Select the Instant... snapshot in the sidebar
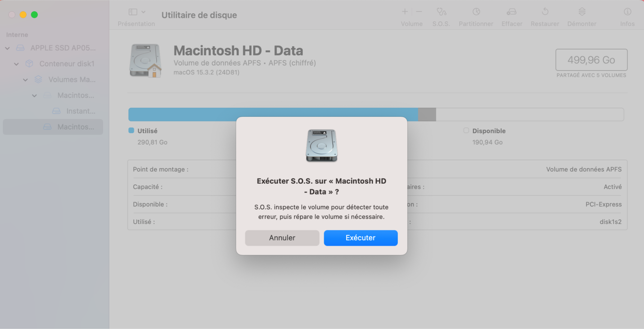 point(81,111)
